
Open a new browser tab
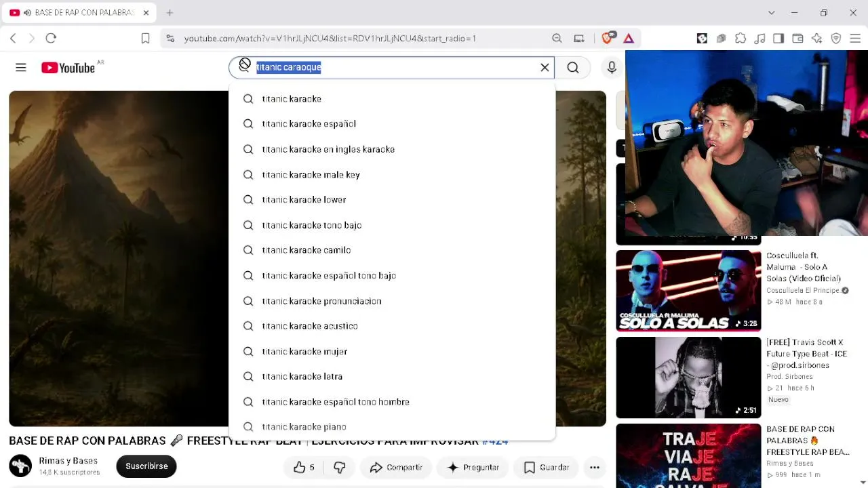pyautogui.click(x=170, y=13)
